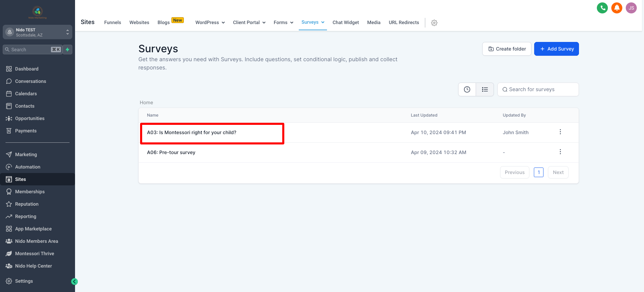Switch to recent clock view
Screen dimensions: 644x292
[467, 89]
